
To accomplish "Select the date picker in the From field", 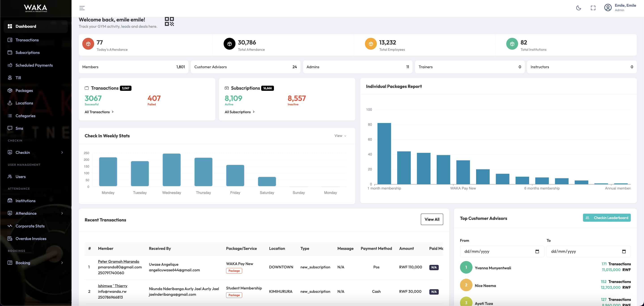I will [x=537, y=251].
